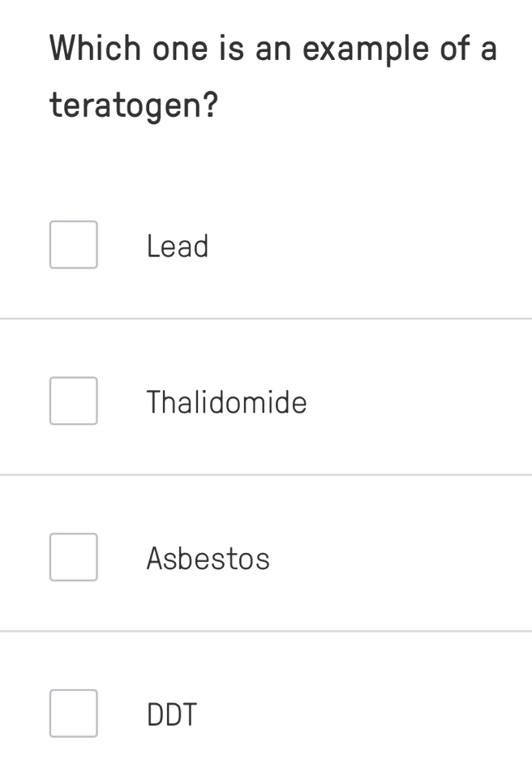Enable the DDT checkbox

click(x=73, y=714)
